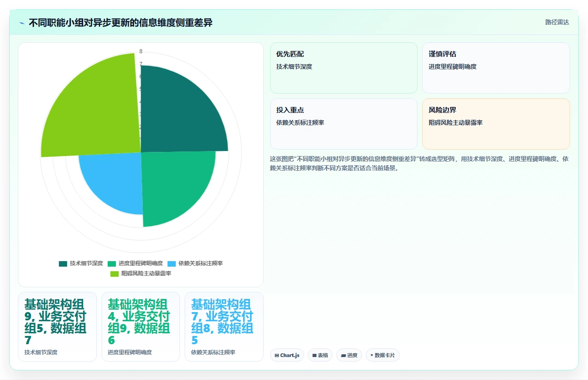588x380 pixels.
Task: Open the 风险边界 card
Action: pos(496,124)
